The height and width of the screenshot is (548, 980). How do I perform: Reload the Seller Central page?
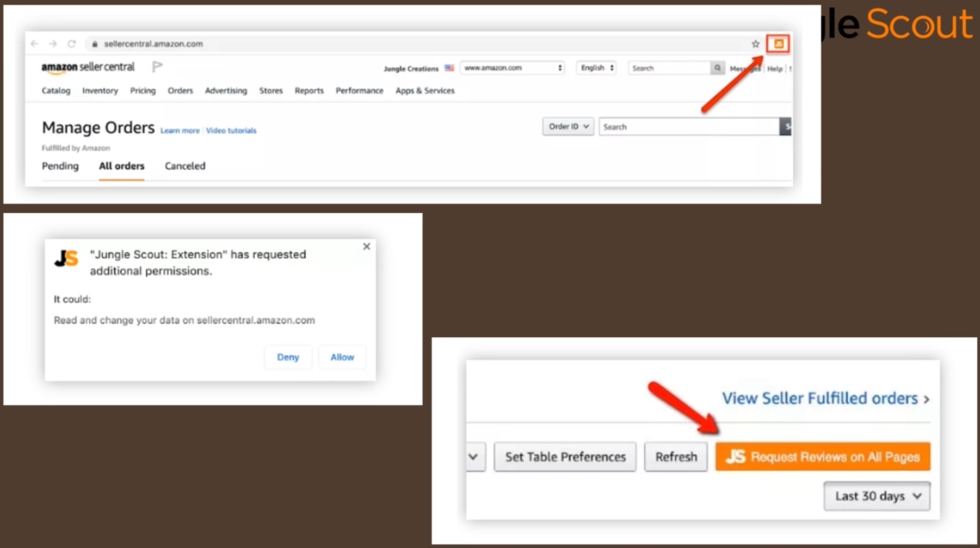click(x=71, y=44)
